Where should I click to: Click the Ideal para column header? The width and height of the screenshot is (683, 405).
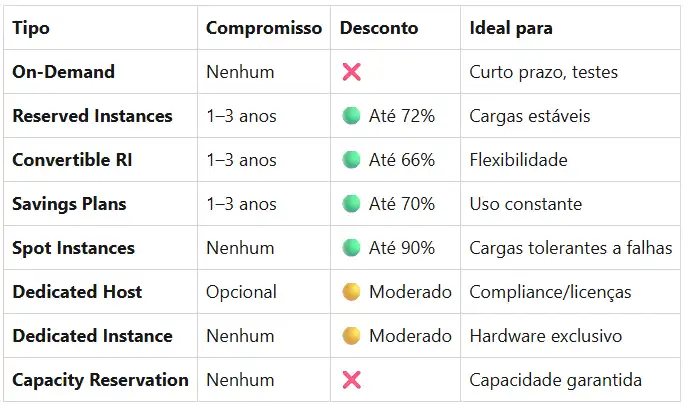click(511, 28)
